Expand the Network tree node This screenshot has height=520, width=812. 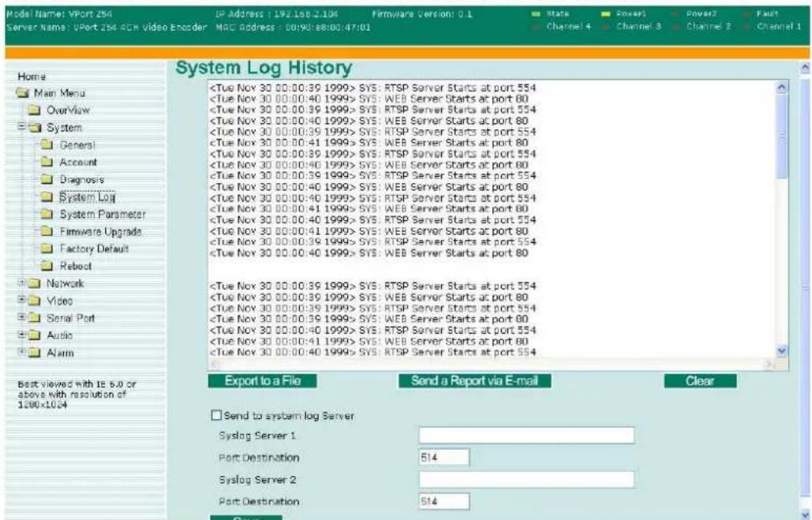click(22, 282)
